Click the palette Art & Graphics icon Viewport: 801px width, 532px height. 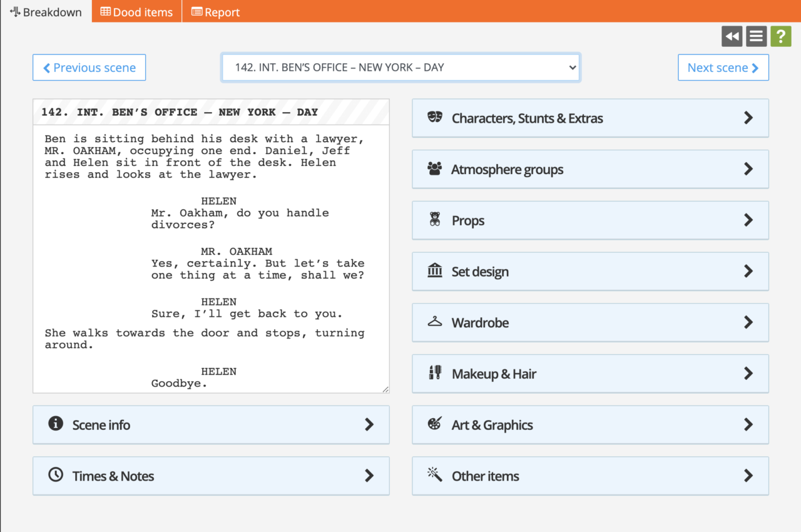(434, 424)
